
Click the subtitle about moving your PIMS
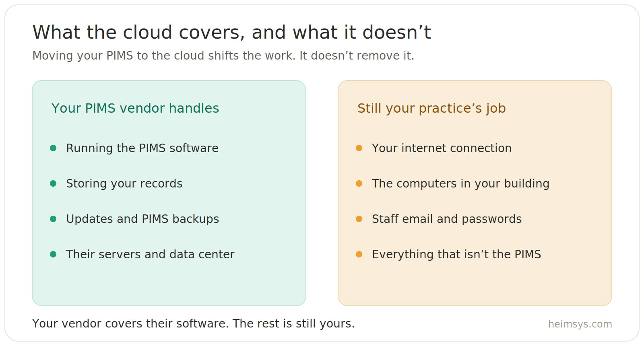pyautogui.click(x=223, y=56)
